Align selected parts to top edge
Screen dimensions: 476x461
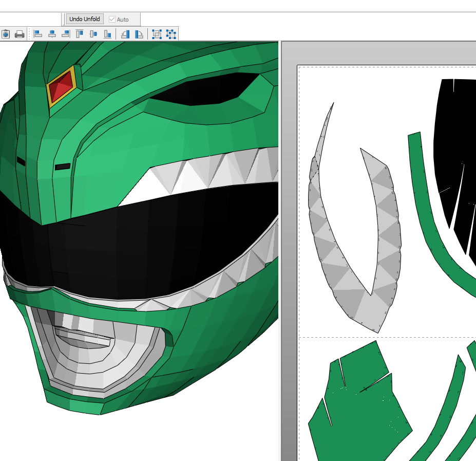tap(80, 34)
